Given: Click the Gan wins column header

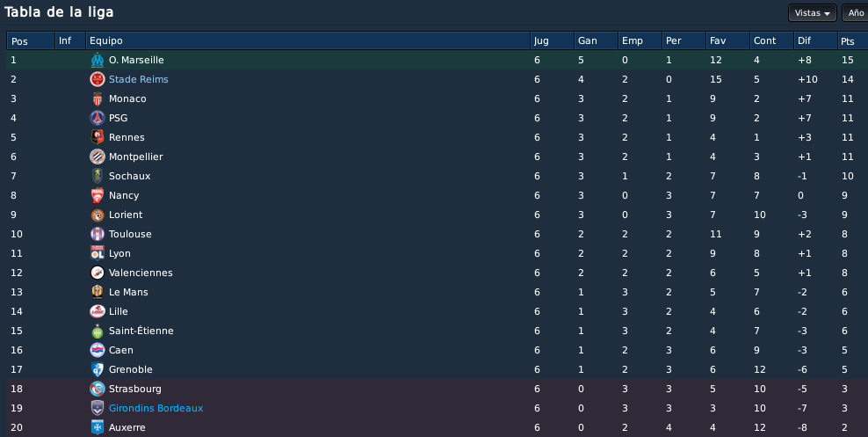Looking at the screenshot, I should [596, 40].
